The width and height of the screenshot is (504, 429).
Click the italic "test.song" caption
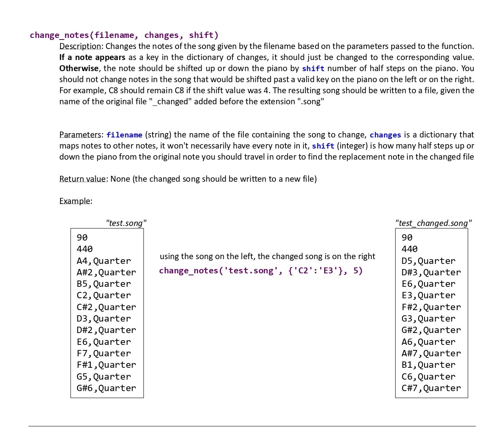coord(126,223)
